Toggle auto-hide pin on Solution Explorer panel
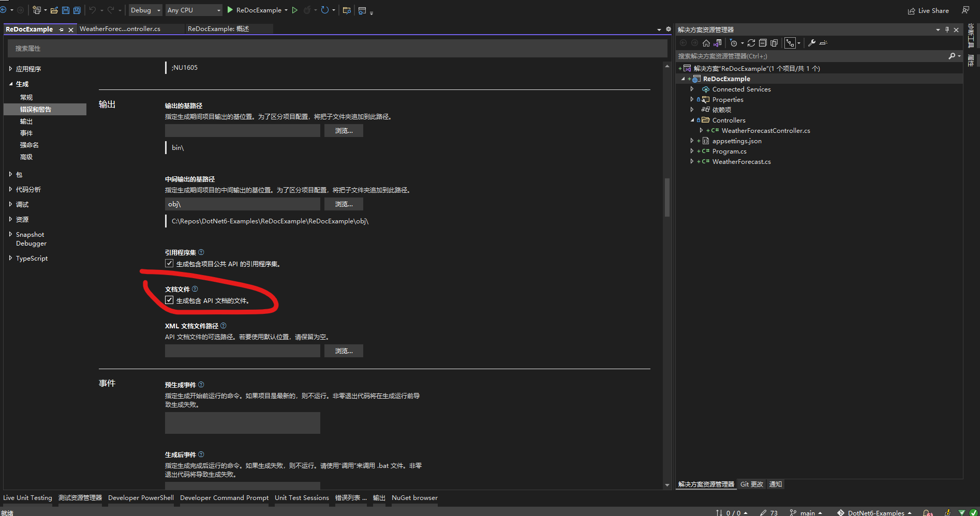Screen dimensions: 980x516 (x=947, y=29)
